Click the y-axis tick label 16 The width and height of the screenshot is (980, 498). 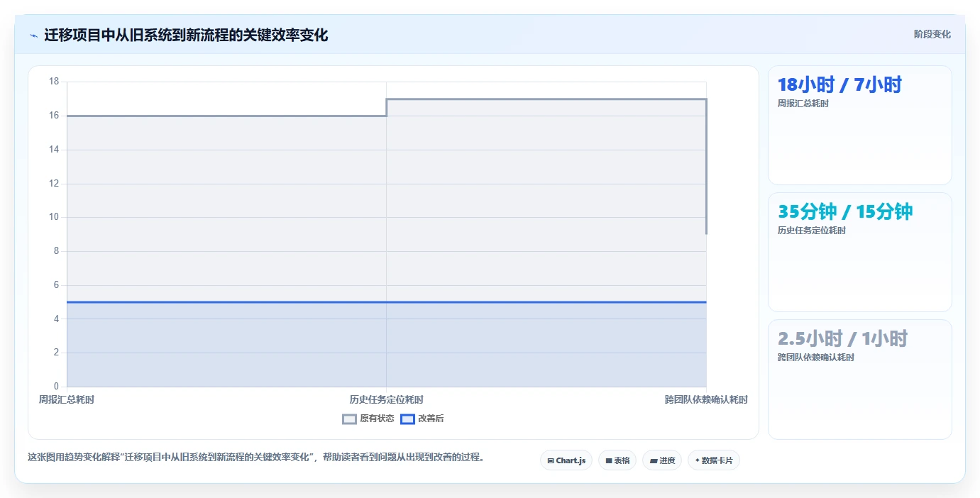pyautogui.click(x=54, y=116)
